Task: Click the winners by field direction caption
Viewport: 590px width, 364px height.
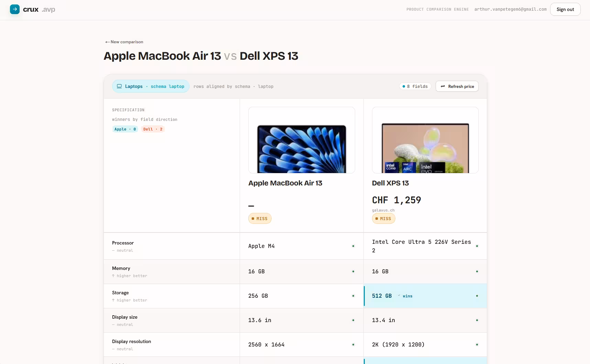Action: click(145, 120)
